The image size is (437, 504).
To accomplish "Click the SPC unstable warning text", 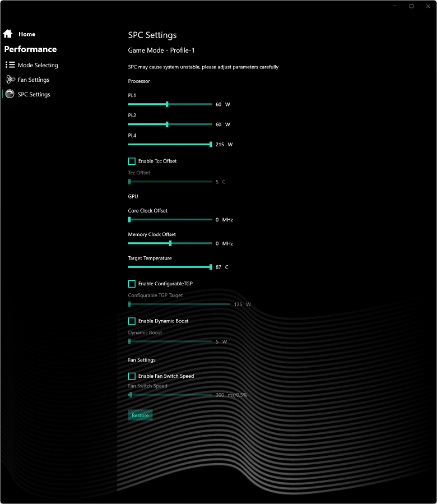I will click(203, 67).
